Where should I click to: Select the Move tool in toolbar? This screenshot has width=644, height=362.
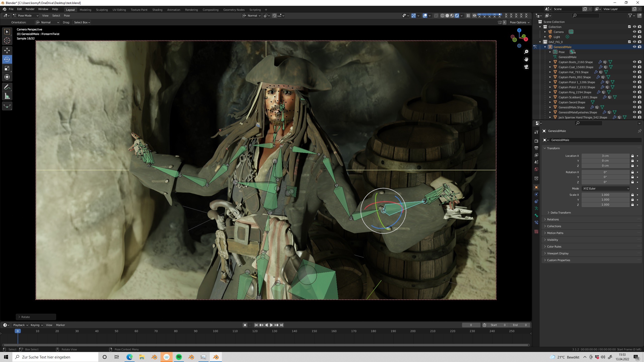click(7, 51)
